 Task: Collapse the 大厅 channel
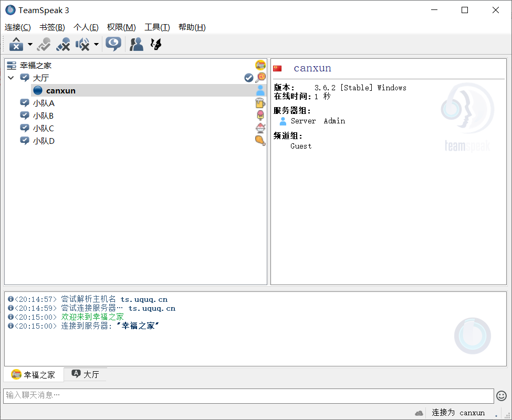click(11, 78)
